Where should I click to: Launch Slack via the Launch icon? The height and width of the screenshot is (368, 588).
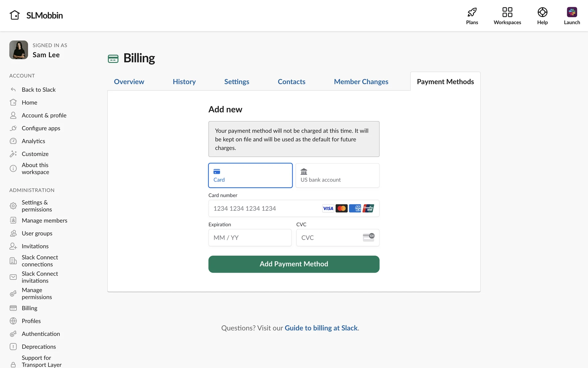(571, 12)
